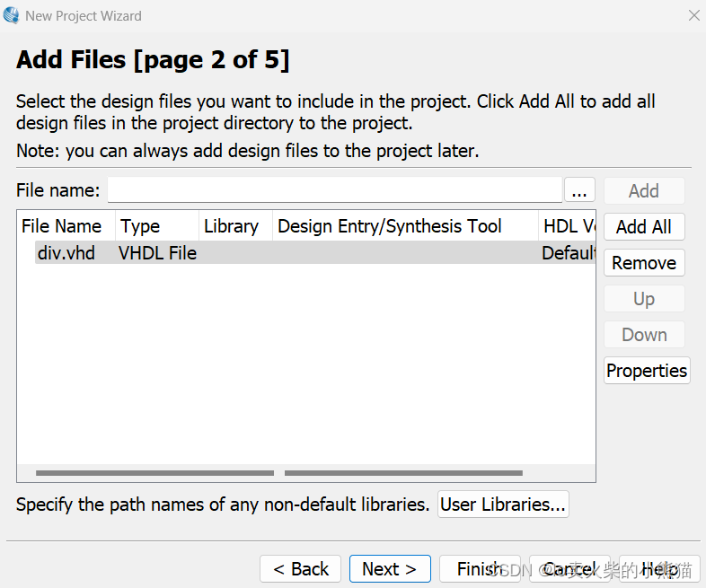Open Properties for the selected file
Image resolution: width=706 pixels, height=588 pixels.
(646, 371)
